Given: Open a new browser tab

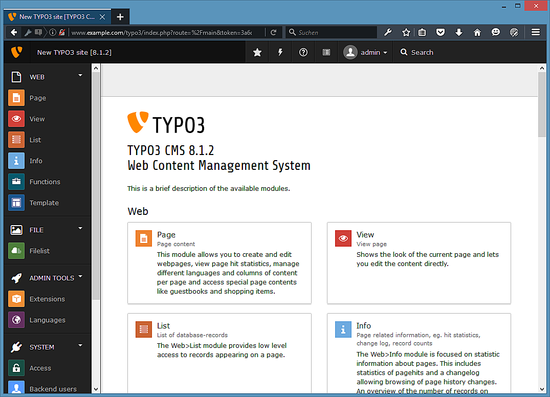Looking at the screenshot, I should pos(120,17).
